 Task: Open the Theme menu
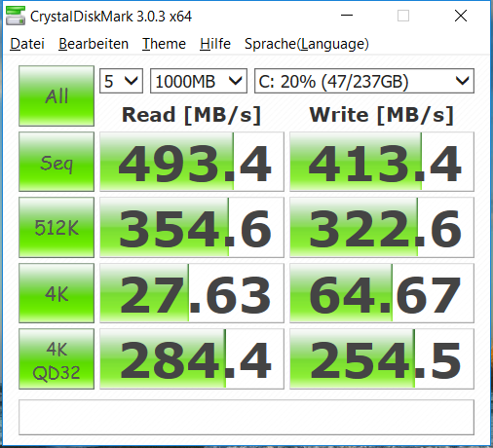point(164,44)
